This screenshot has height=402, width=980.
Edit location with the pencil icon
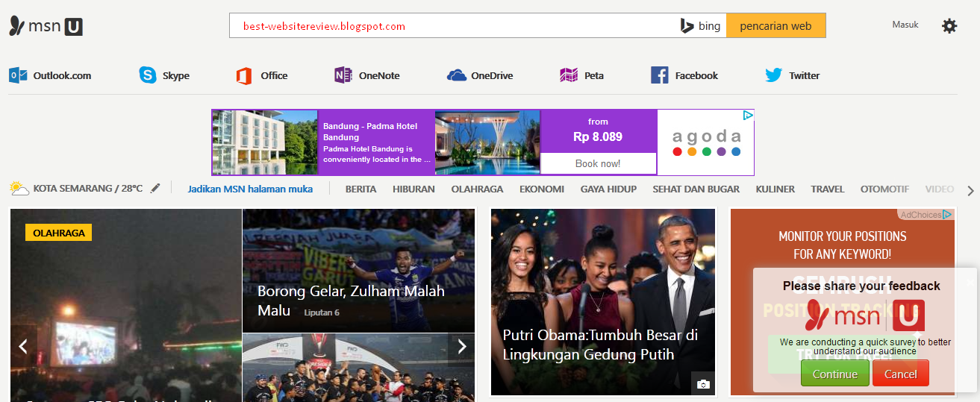coord(155,189)
